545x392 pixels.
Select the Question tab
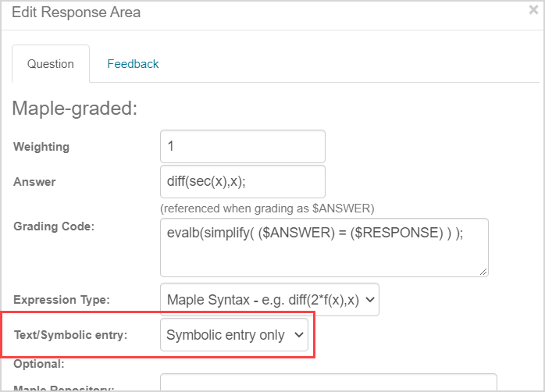click(51, 64)
